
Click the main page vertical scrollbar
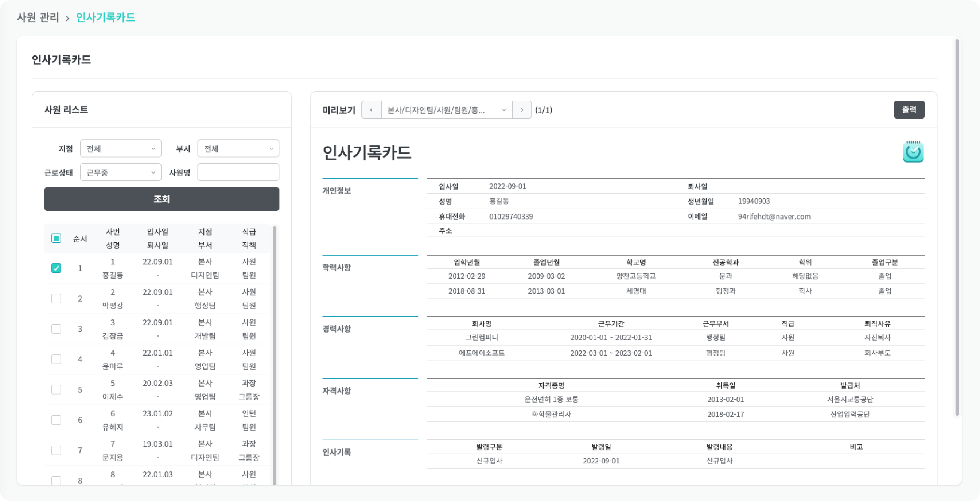tap(957, 228)
